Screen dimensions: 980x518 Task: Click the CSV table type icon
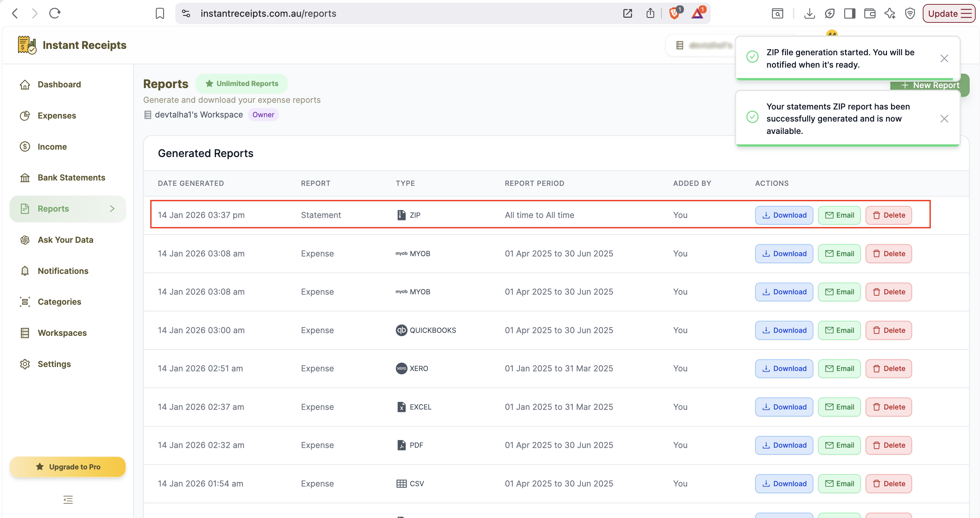point(402,484)
